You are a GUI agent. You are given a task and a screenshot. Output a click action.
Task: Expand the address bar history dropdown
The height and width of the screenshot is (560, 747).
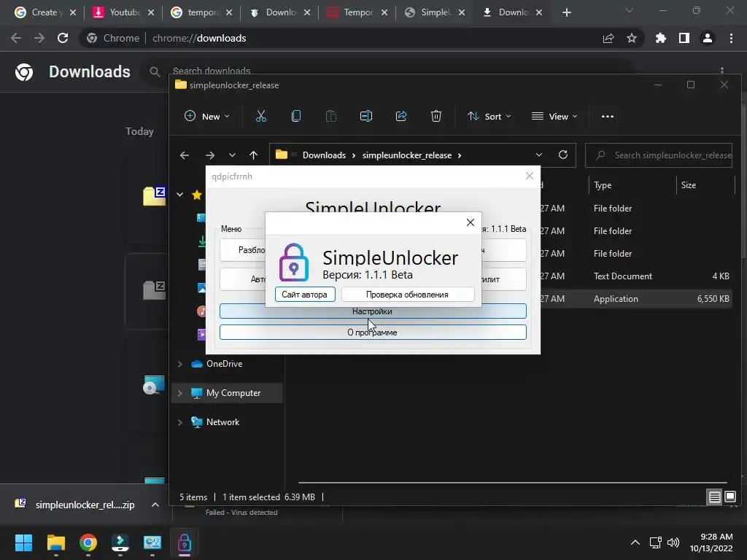pyautogui.click(x=539, y=155)
